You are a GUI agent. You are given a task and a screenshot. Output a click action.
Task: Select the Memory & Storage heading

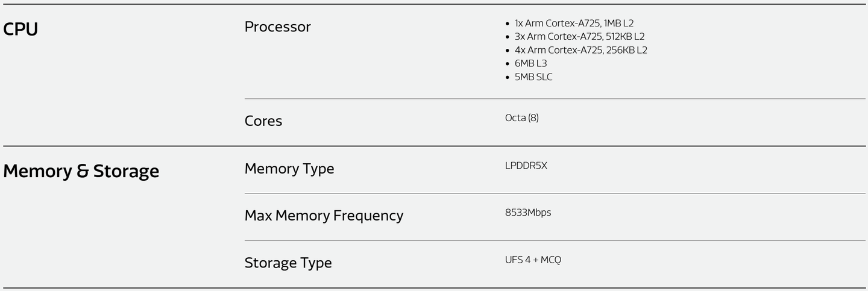click(x=81, y=171)
